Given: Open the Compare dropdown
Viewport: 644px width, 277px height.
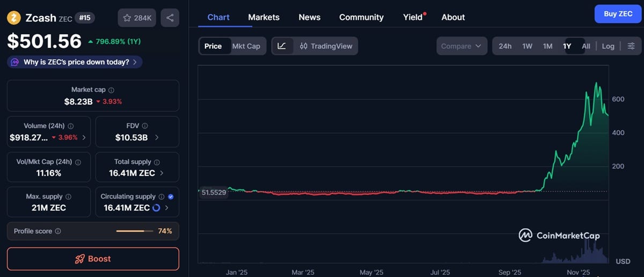Looking at the screenshot, I should click(462, 46).
